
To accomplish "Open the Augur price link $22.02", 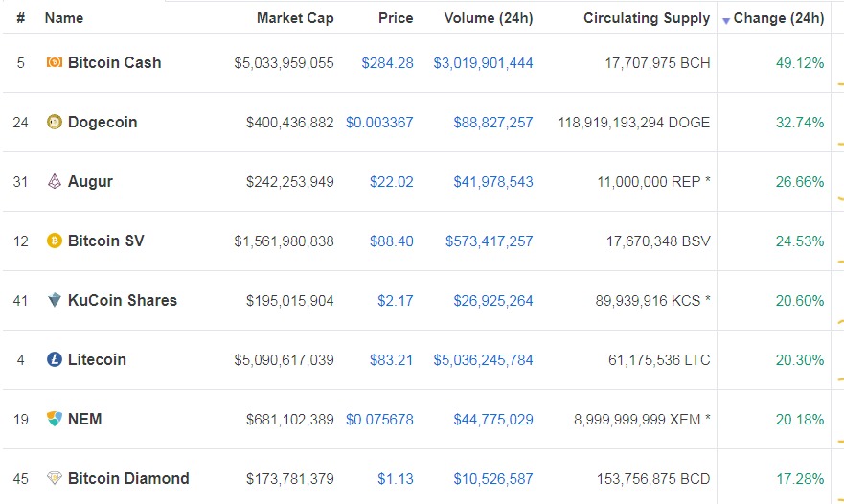I will [392, 182].
